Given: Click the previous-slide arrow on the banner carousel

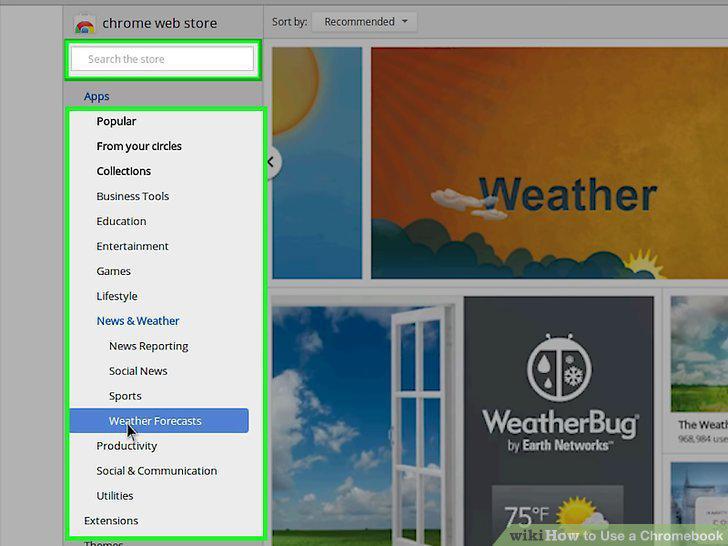Looking at the screenshot, I should [273, 162].
